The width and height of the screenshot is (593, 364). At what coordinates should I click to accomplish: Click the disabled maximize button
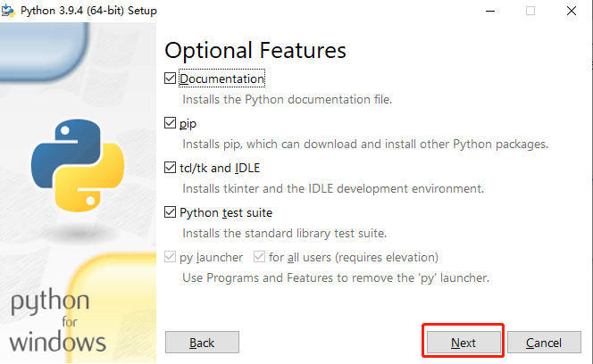coord(530,11)
